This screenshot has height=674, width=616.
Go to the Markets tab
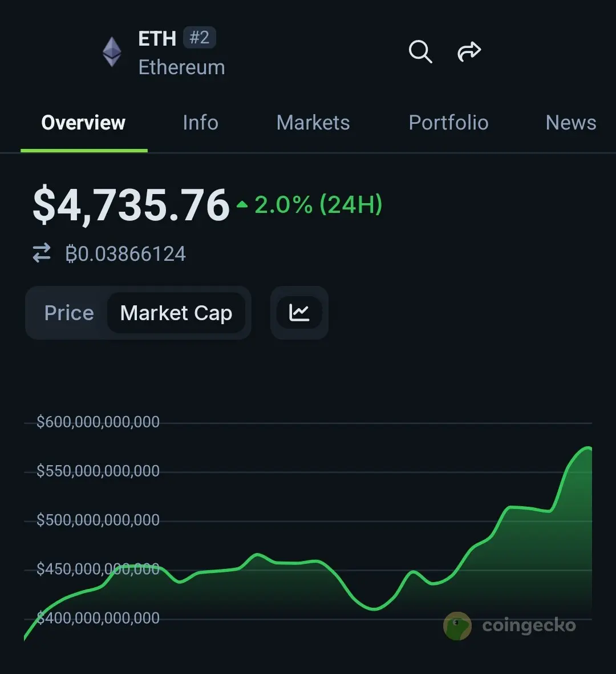pos(313,123)
